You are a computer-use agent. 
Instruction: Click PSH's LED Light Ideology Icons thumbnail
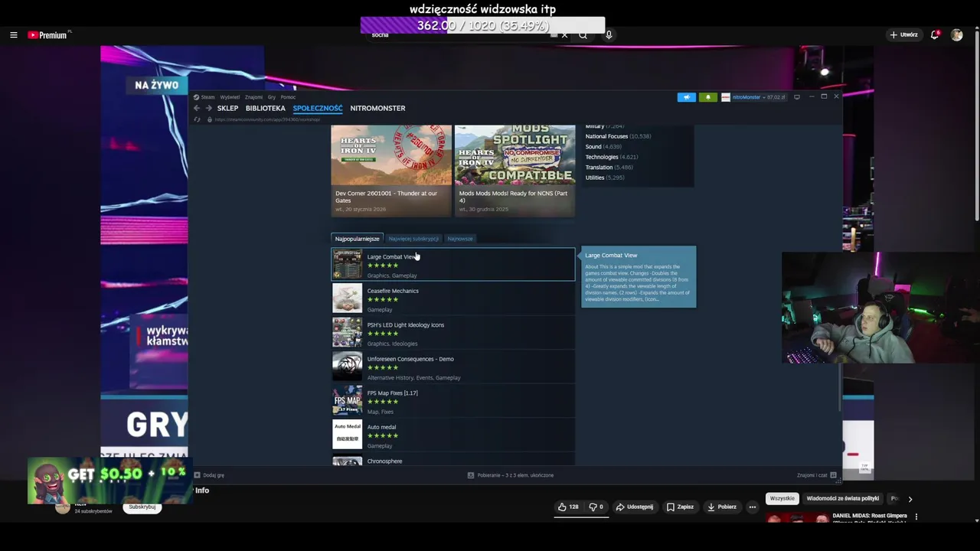347,332
